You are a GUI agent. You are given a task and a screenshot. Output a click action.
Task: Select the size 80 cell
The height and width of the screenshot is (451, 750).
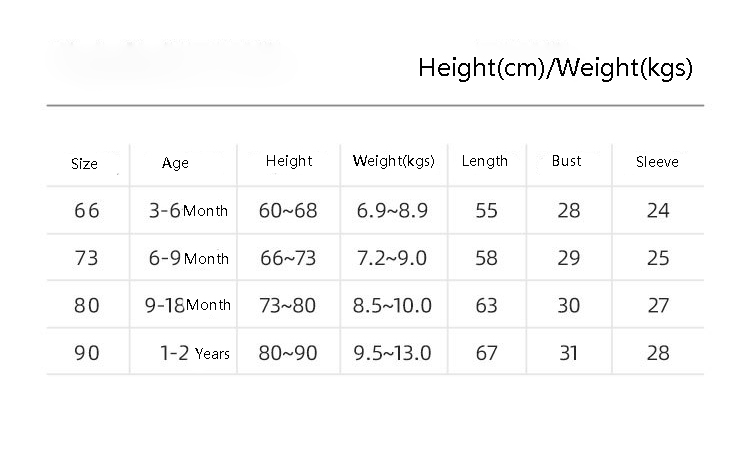tap(87, 306)
